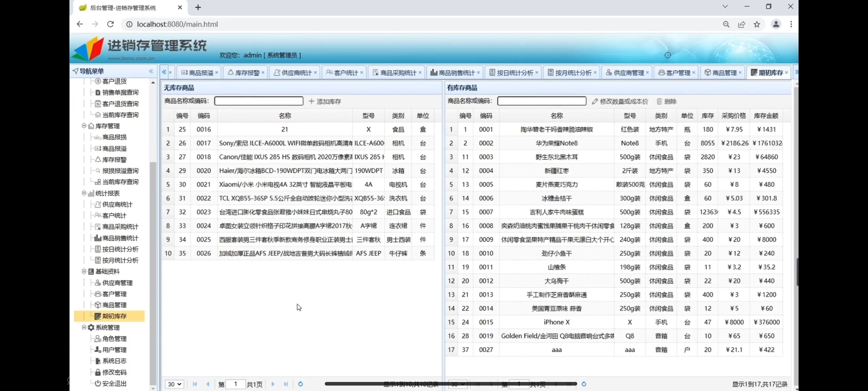Click the 删除 button
The width and height of the screenshot is (868, 391).
click(x=667, y=101)
